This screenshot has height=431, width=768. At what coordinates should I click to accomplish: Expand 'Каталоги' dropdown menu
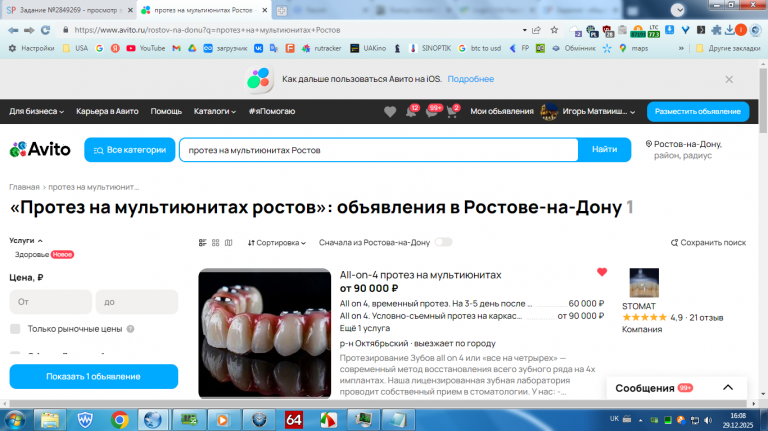(215, 112)
